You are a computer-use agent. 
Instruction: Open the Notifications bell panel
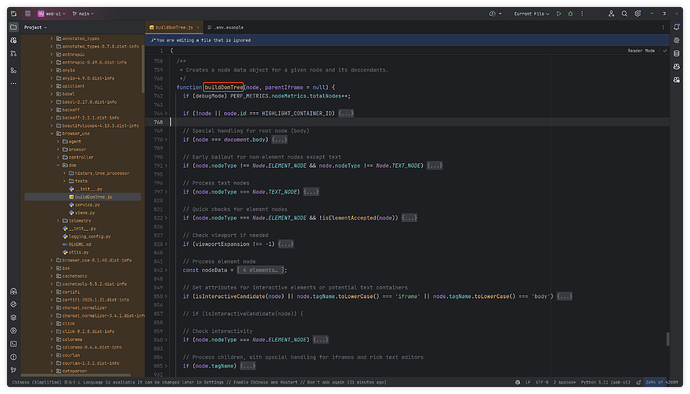676,27
